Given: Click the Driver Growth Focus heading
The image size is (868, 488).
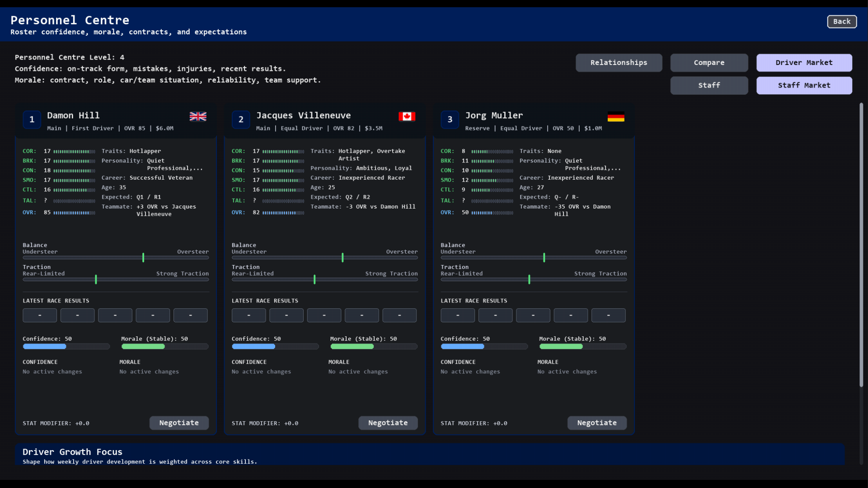Looking at the screenshot, I should point(72,452).
